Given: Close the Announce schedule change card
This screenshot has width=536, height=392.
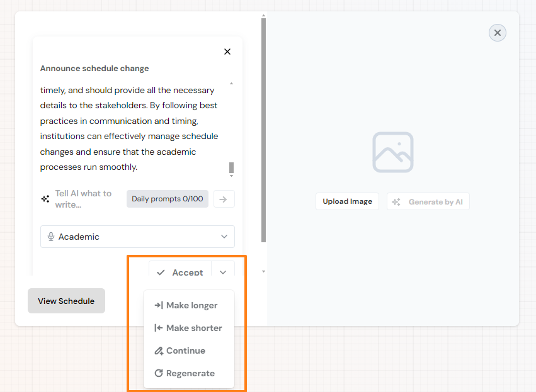Looking at the screenshot, I should tap(227, 52).
